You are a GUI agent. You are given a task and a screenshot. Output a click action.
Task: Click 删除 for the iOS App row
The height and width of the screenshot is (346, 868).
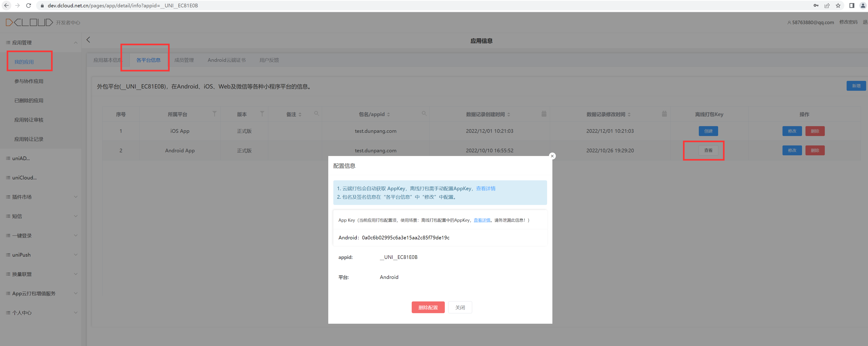(x=815, y=131)
